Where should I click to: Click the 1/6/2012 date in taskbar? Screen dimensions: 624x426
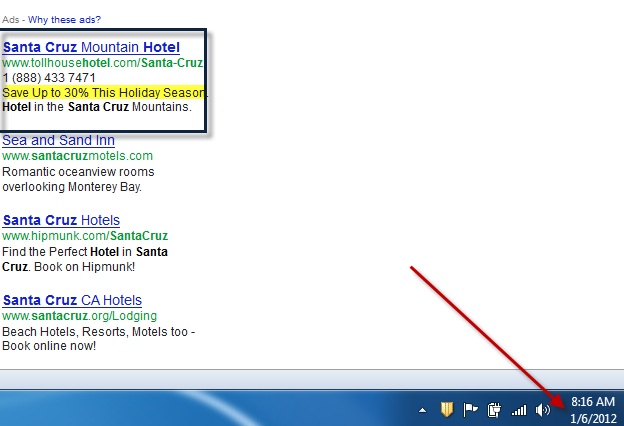pyautogui.click(x=593, y=418)
